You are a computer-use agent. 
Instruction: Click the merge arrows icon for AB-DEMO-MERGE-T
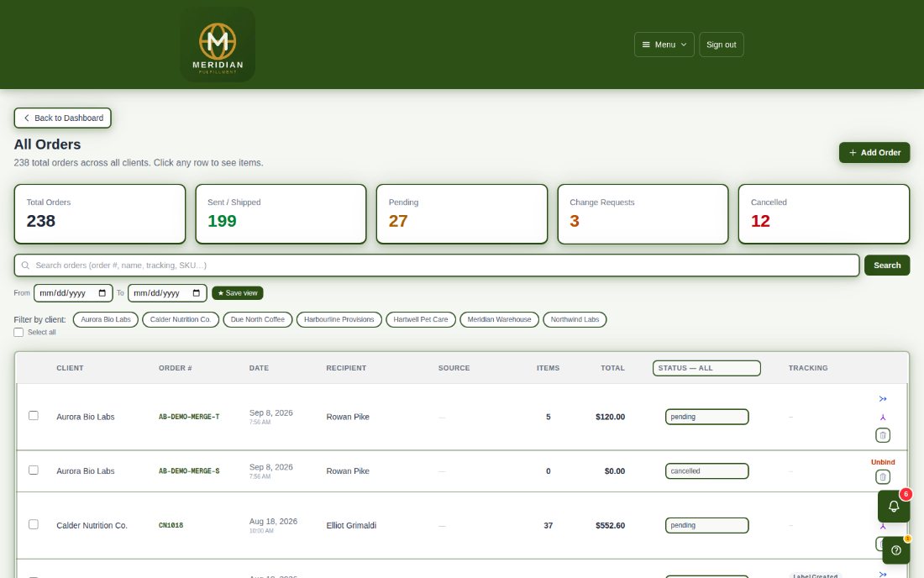883,399
